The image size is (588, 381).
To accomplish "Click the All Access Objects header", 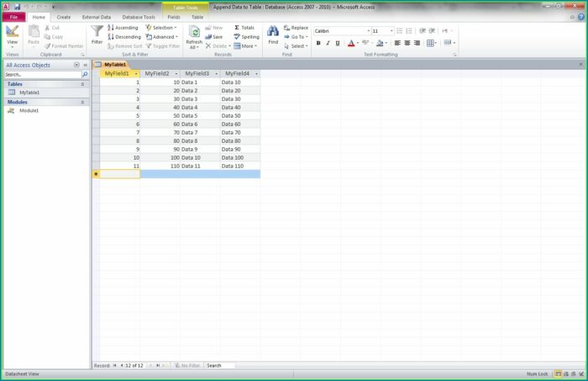I will tap(28, 65).
